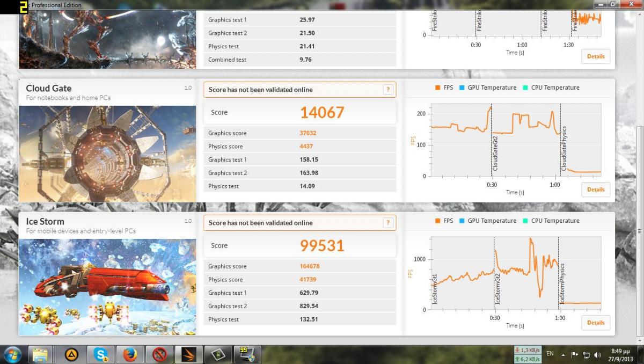The width and height of the screenshot is (644, 364).
Task: Click the Cloud Gate physics score 4437
Action: (306, 146)
